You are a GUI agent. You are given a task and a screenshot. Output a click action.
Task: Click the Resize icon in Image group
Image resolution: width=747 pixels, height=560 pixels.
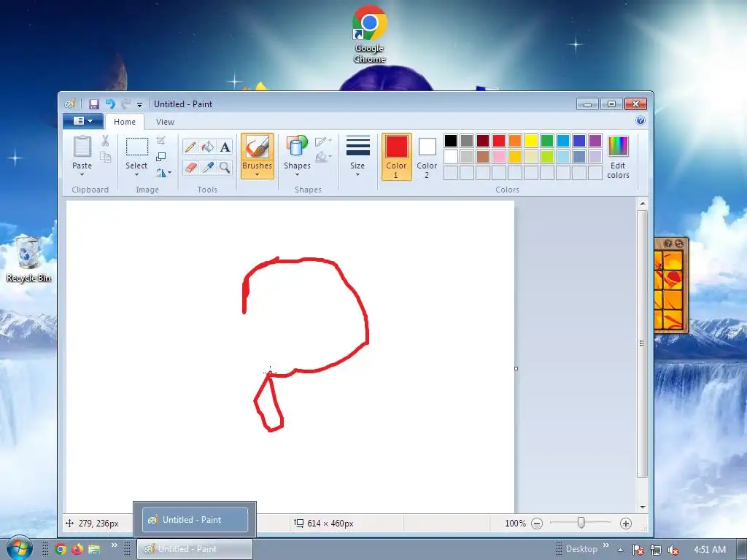(161, 157)
